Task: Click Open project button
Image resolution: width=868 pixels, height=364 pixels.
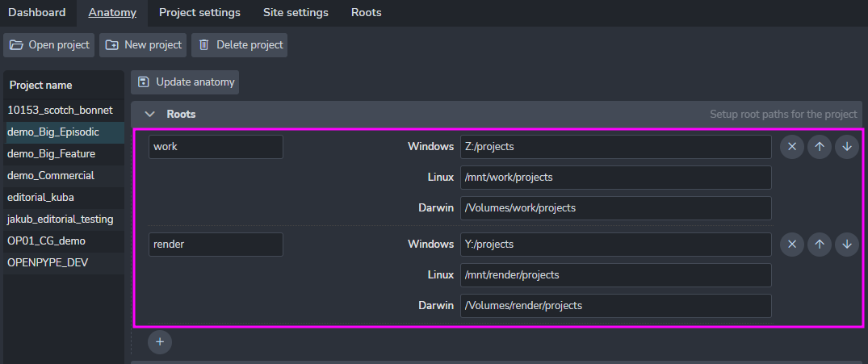Action: point(49,45)
